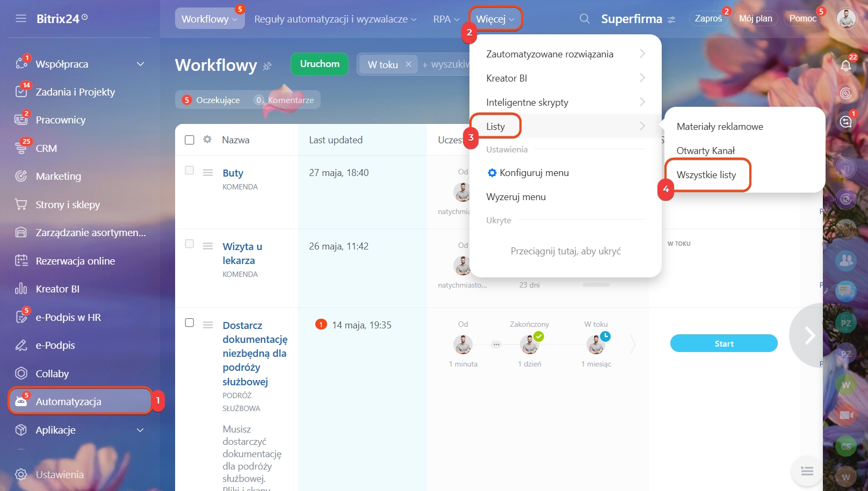
Task: Open the hamburger menu next to Bitrix24
Action: coord(21,19)
